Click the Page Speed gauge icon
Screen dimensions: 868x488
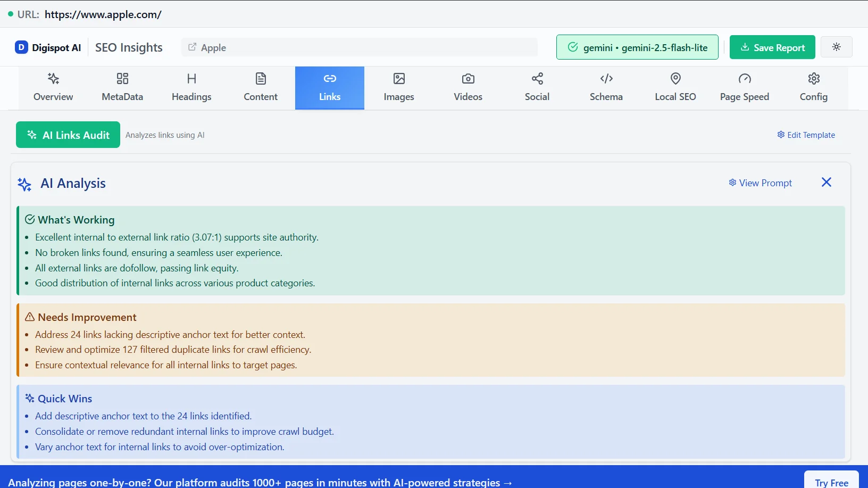745,79
